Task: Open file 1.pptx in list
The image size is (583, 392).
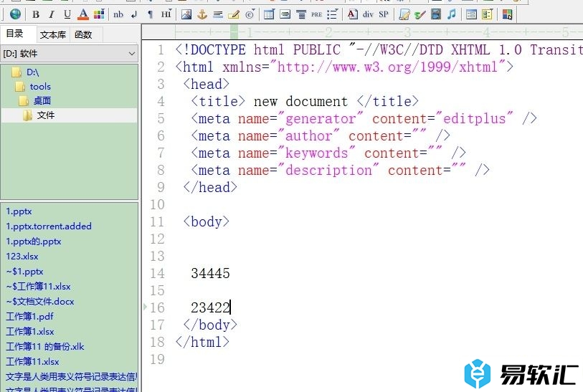Action: coord(19,211)
